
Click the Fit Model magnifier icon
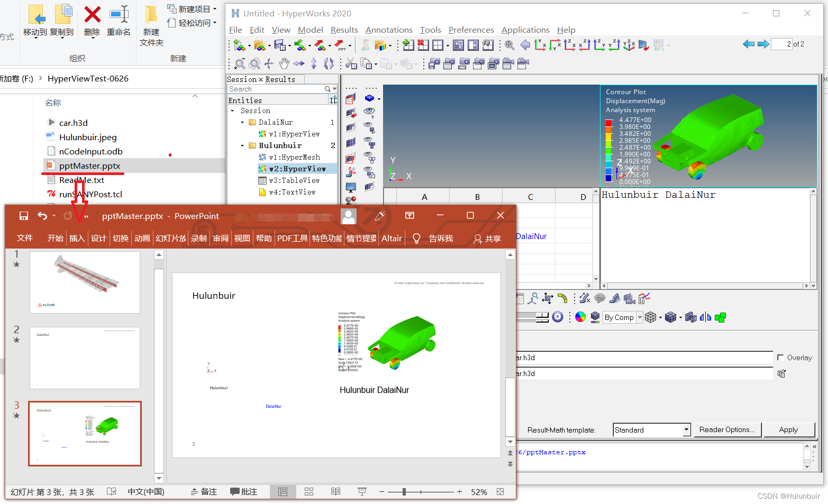pyautogui.click(x=509, y=45)
